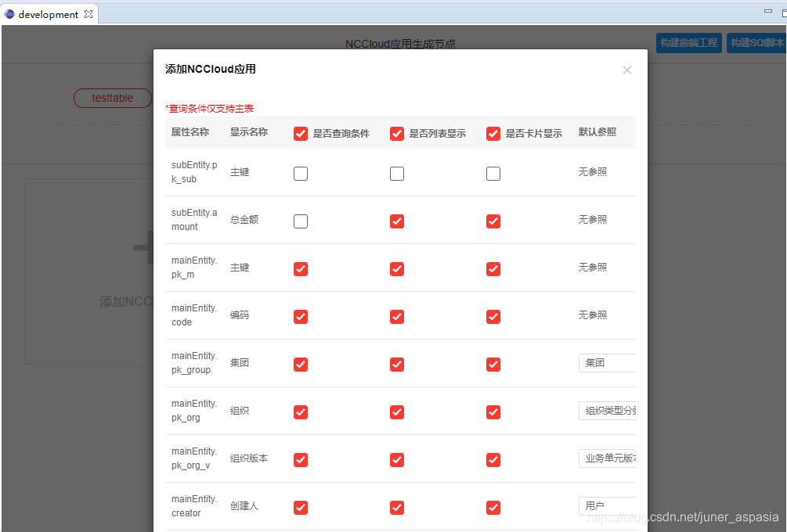
Task: Close the 添加NCCloud应用 dialog with X
Action: pos(627,70)
